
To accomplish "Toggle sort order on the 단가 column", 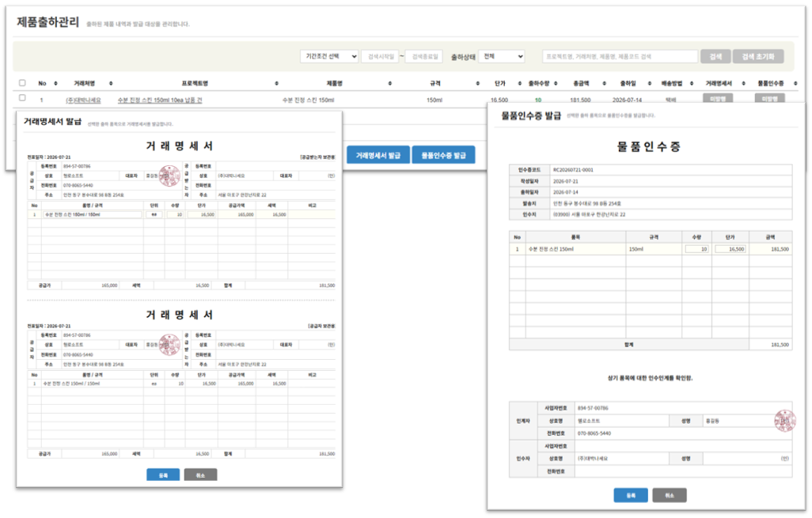I will point(519,83).
